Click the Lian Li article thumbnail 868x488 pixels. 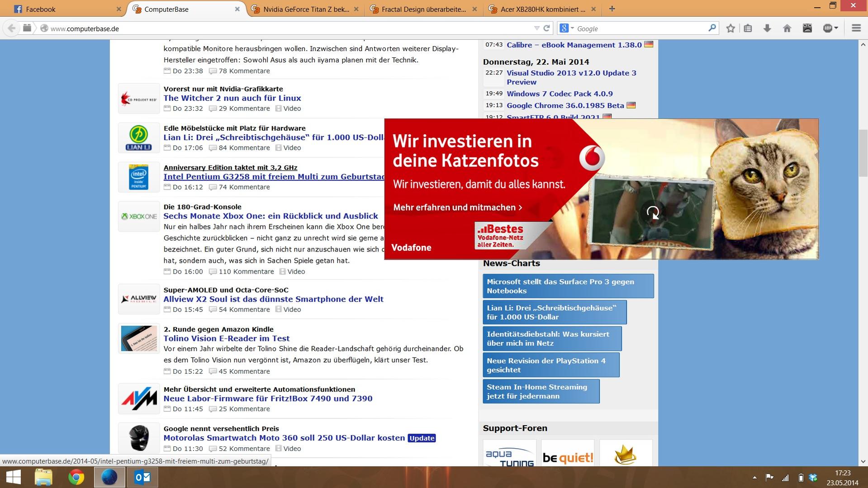[138, 138]
